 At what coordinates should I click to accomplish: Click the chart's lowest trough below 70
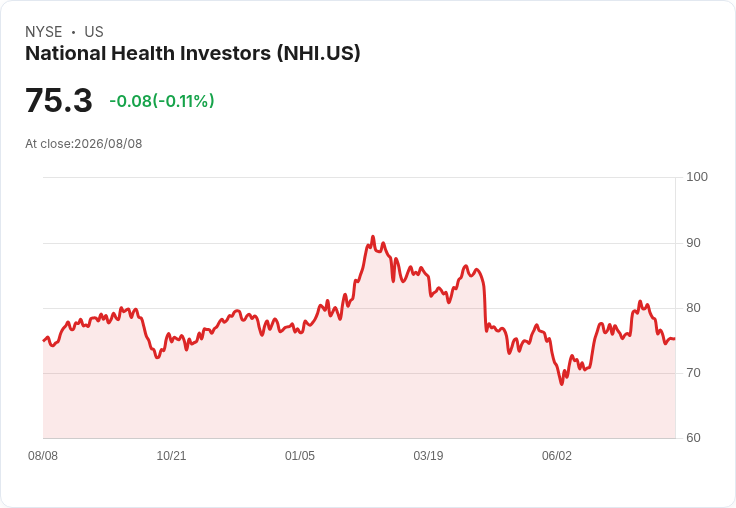(x=561, y=384)
